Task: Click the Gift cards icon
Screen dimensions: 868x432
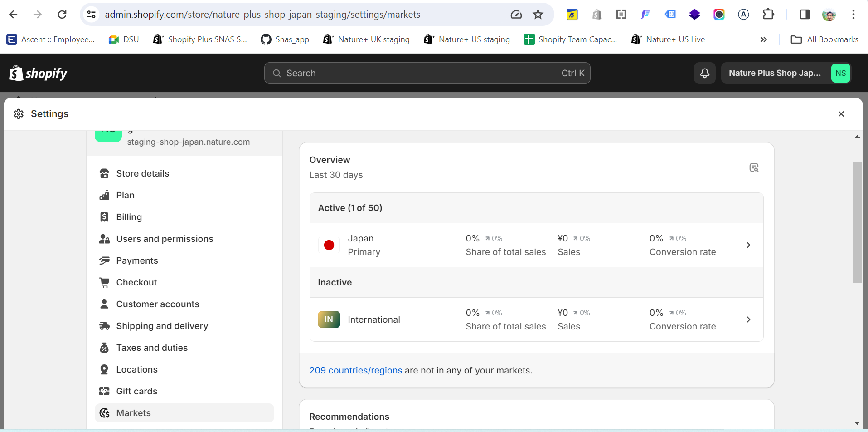Action: (x=104, y=391)
